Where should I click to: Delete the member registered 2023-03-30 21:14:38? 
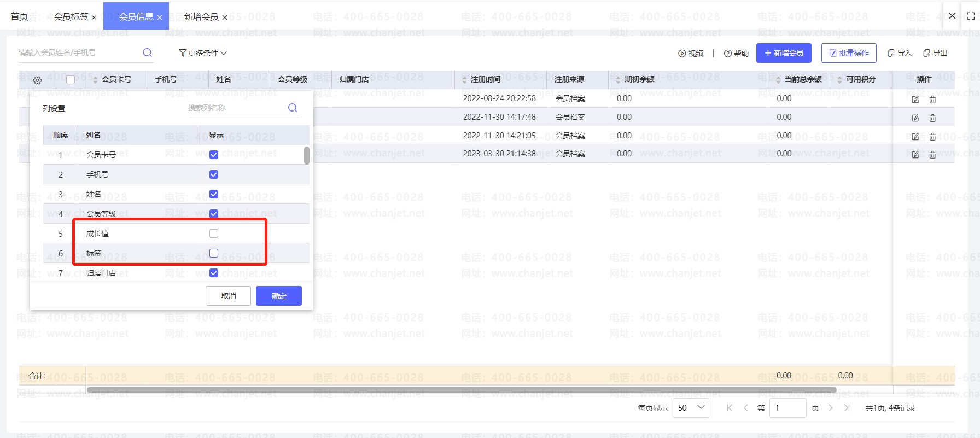point(932,155)
